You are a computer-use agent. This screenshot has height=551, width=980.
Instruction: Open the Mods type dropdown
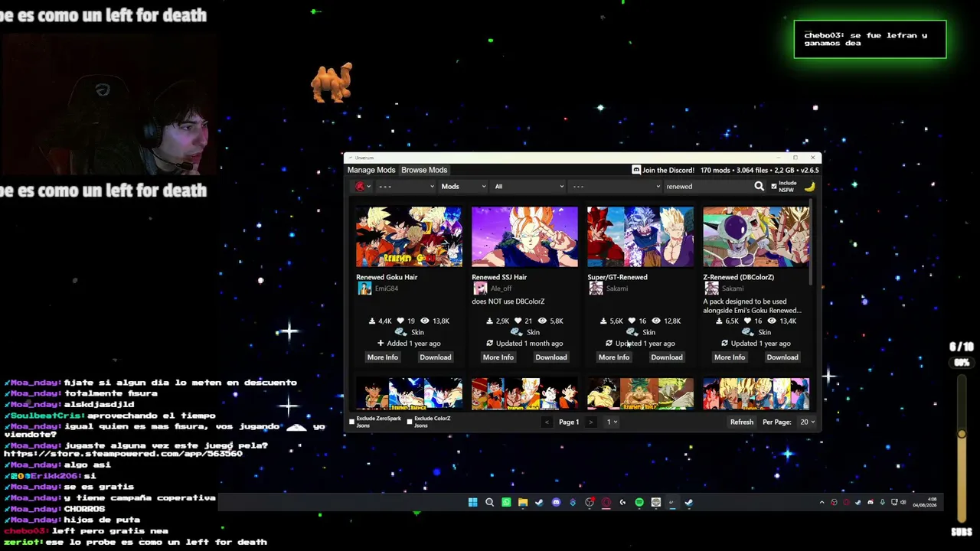[x=463, y=186]
